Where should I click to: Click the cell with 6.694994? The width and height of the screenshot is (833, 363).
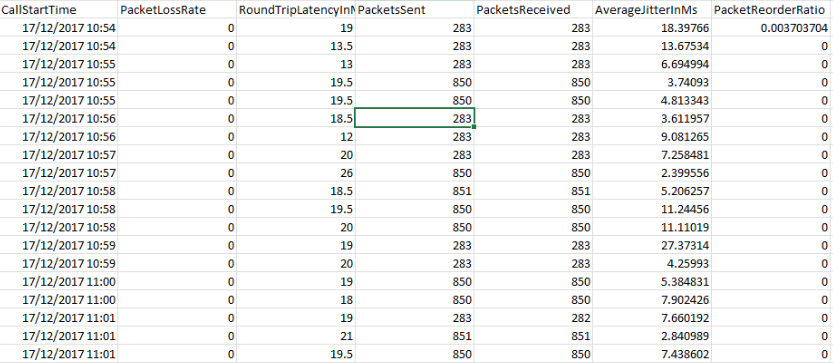[652, 64]
